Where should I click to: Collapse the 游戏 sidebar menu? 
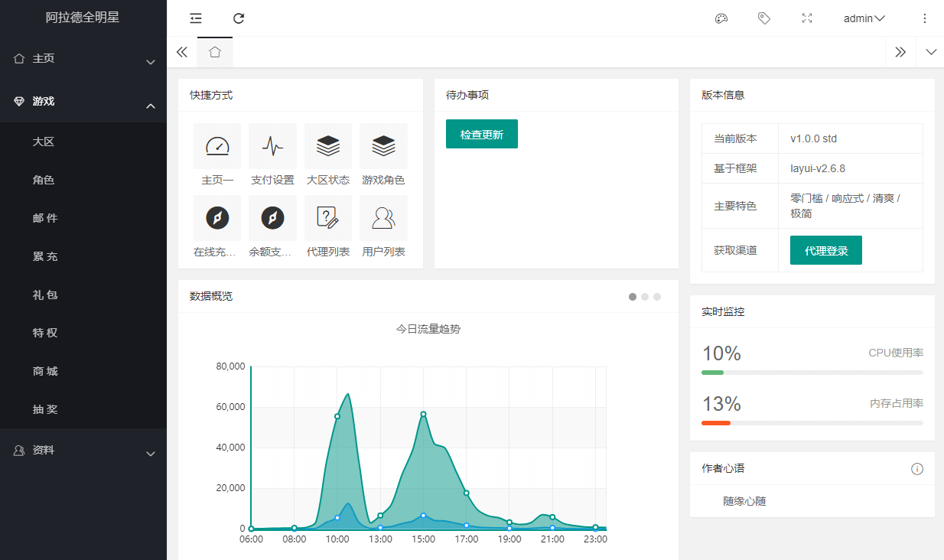[x=83, y=102]
